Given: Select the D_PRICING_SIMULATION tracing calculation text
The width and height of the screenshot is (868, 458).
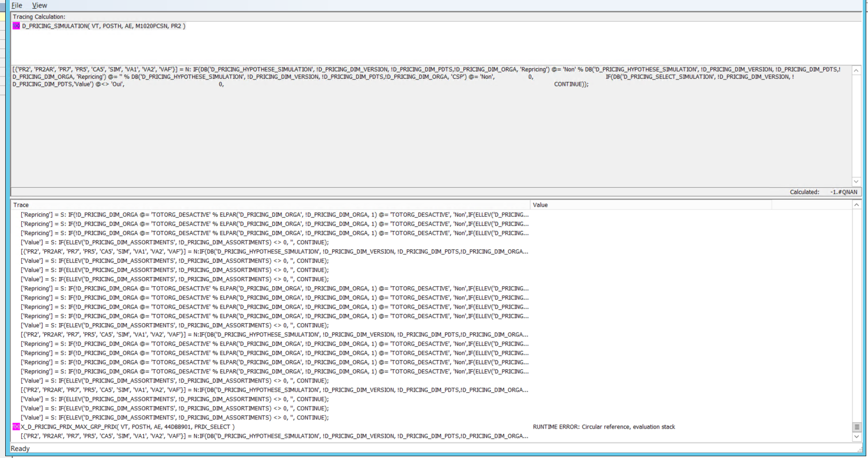Looking at the screenshot, I should pyautogui.click(x=104, y=27).
